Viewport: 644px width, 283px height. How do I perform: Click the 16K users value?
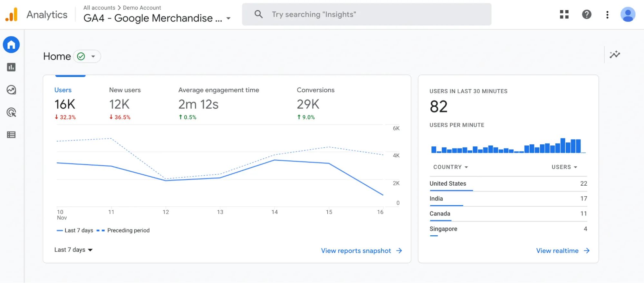click(x=65, y=104)
